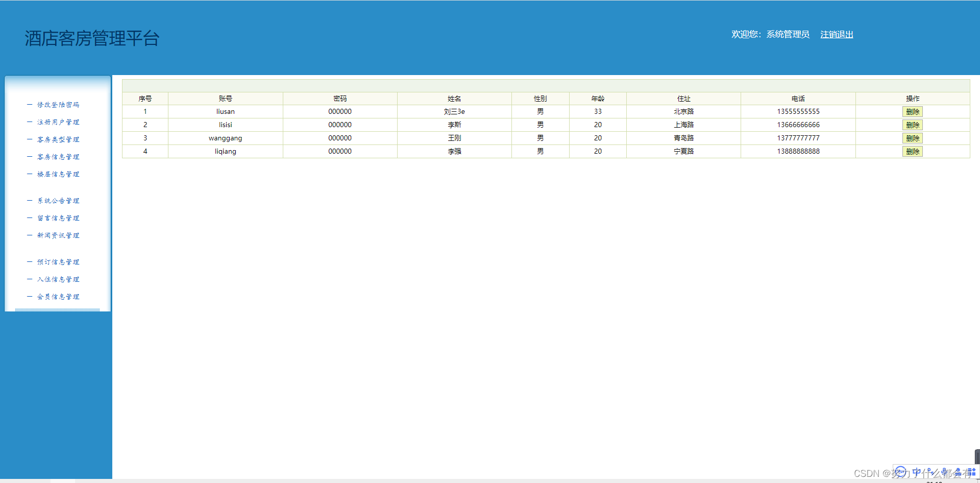Click the 酒店客房管理平台 title

point(92,38)
